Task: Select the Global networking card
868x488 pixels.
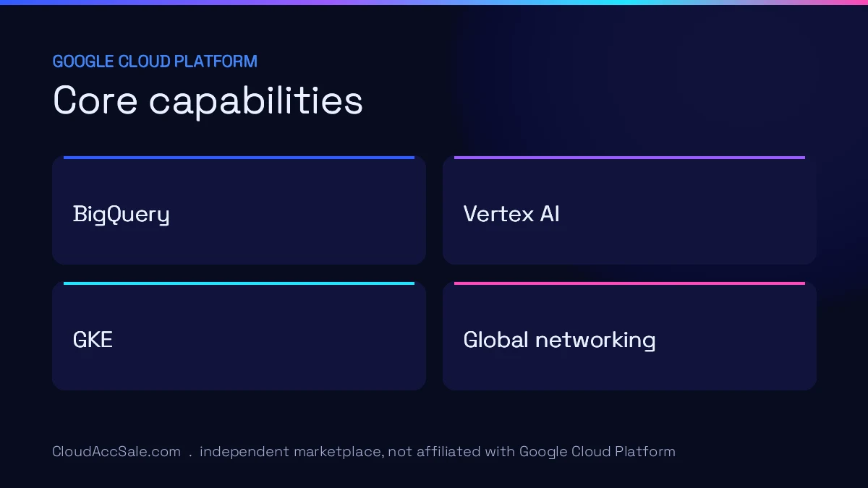Action: (x=629, y=336)
